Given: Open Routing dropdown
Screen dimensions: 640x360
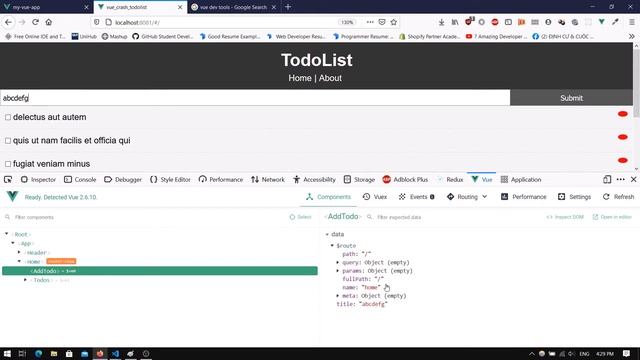Looking at the screenshot, I should pos(467,197).
